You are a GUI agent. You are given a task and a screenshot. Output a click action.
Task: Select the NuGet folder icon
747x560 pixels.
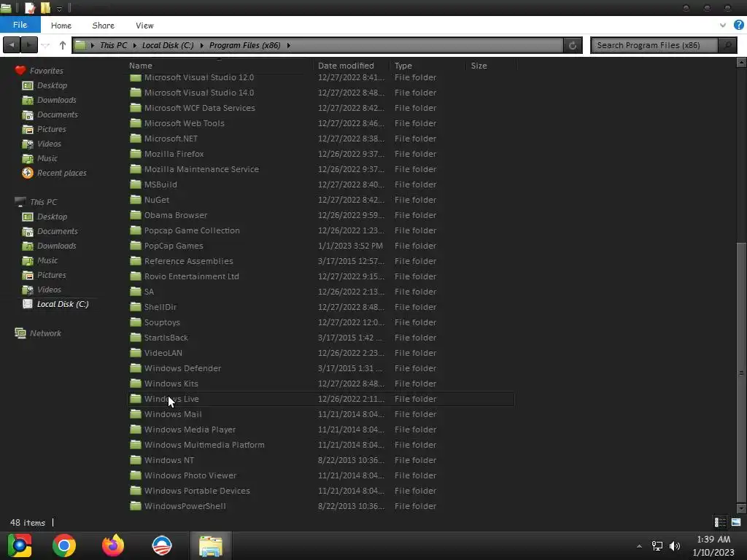click(x=136, y=200)
